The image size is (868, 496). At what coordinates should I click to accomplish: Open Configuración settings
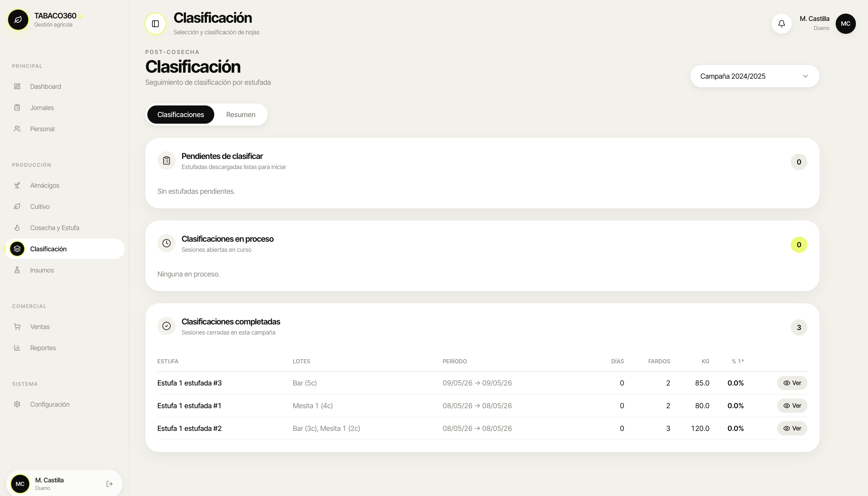65,404
